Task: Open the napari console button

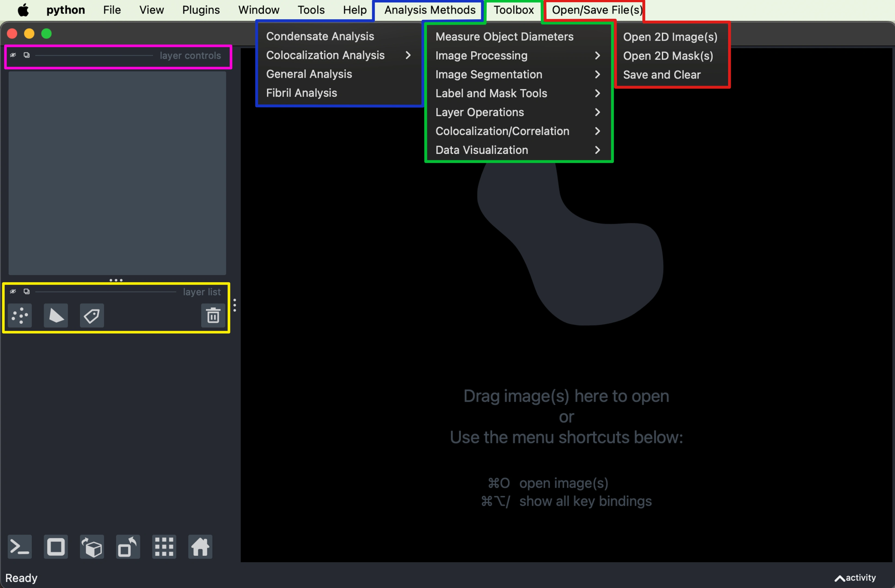Action: tap(20, 547)
